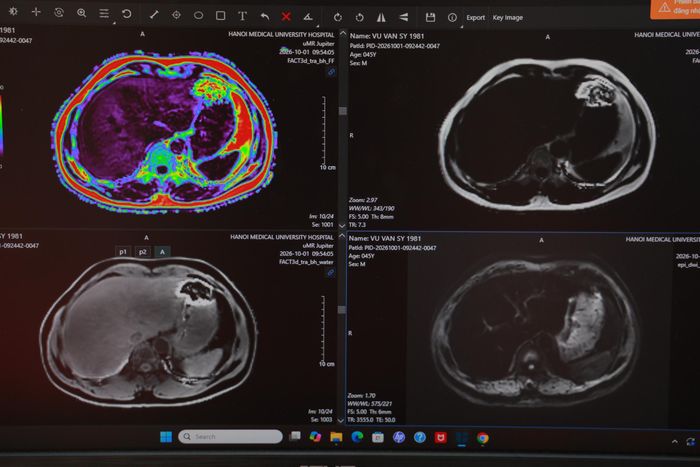Open the Windows Start menu
This screenshot has height=467, width=700.
[x=166, y=437]
